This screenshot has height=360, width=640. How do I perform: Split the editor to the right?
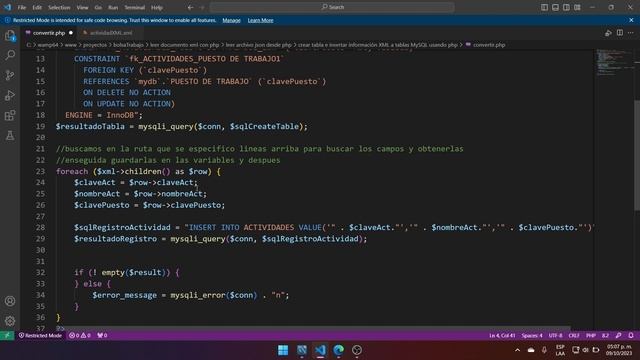(620, 33)
